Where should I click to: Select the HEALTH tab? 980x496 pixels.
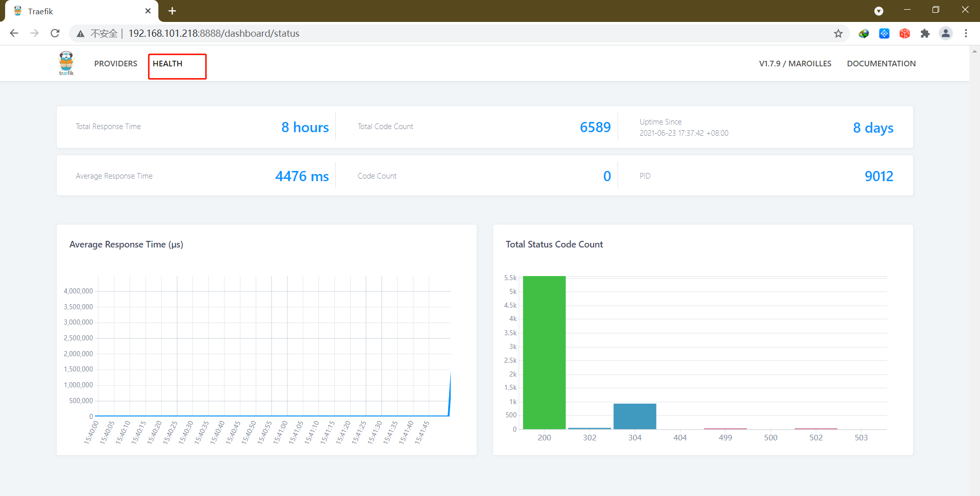(x=167, y=64)
